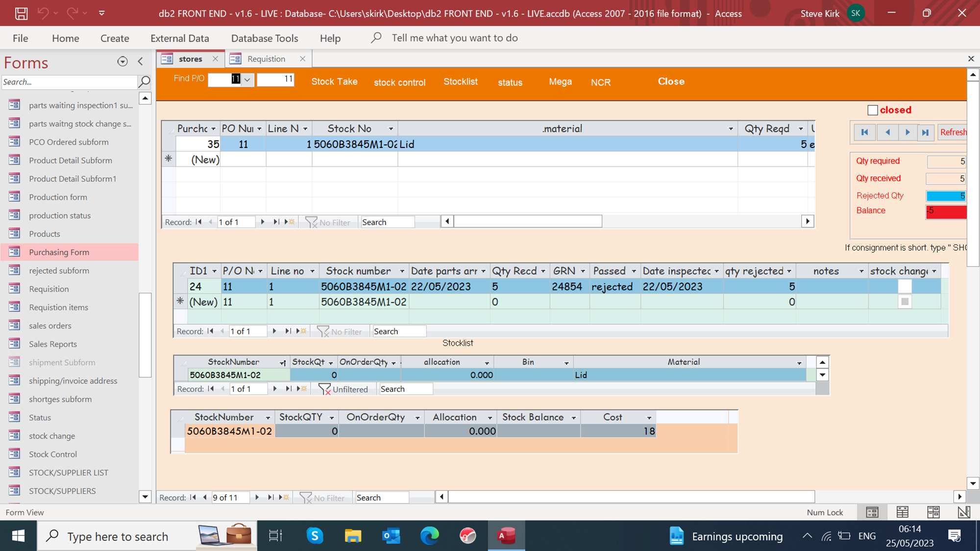Open Microsoft Edge from the taskbar
The image size is (980, 551).
tap(430, 536)
